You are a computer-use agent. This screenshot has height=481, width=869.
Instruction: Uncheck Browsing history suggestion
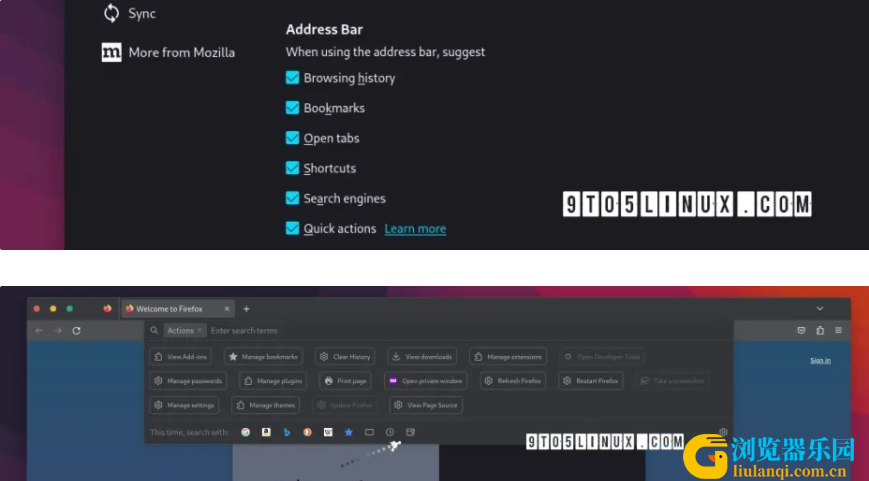(x=292, y=78)
